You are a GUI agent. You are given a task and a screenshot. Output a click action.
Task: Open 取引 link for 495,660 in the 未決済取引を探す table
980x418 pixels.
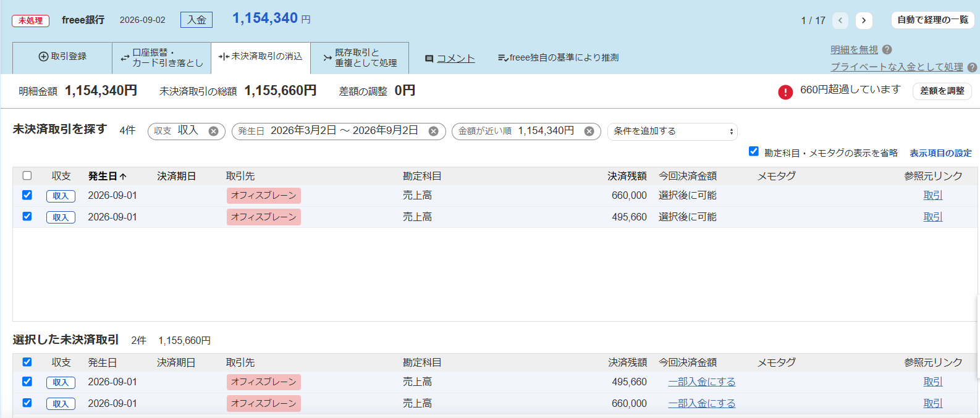tap(933, 217)
